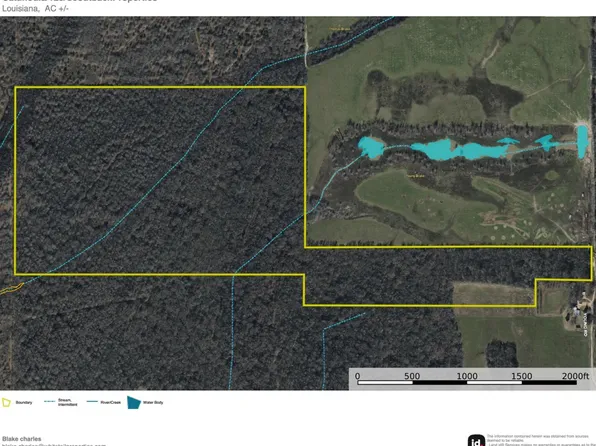Click the dashed Stream Intermittent legend line
This screenshot has width=596, height=446.
click(x=49, y=402)
